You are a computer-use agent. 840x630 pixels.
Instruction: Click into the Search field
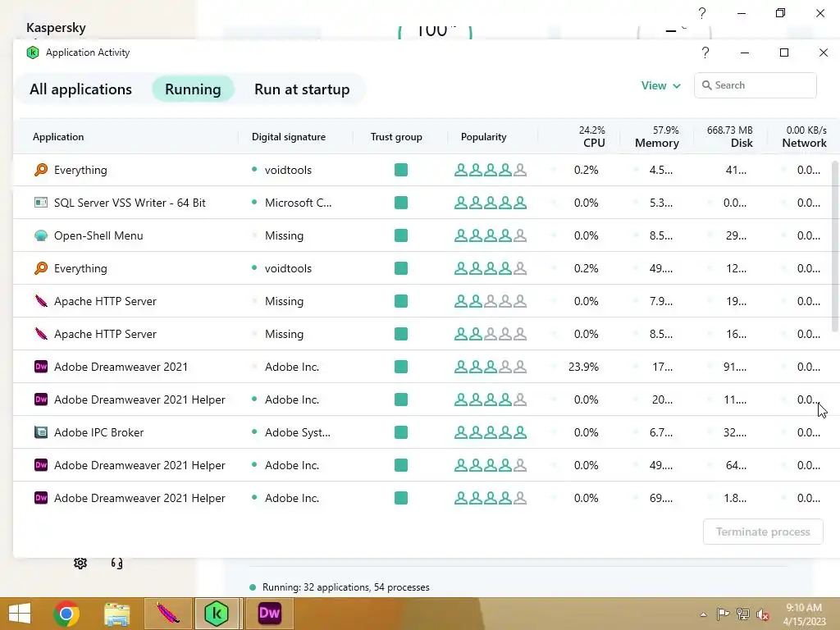coord(756,85)
